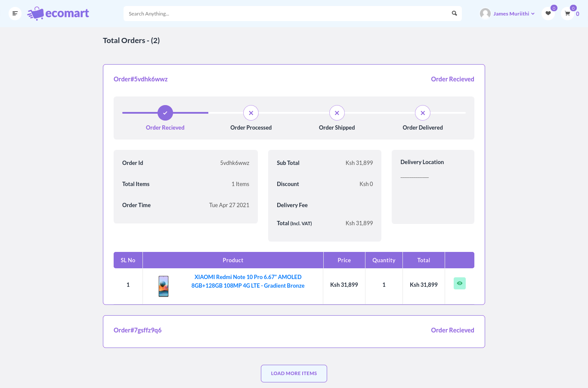Click the row price cell Ksh 31,899
Image resolution: width=588 pixels, height=388 pixels.
click(344, 285)
